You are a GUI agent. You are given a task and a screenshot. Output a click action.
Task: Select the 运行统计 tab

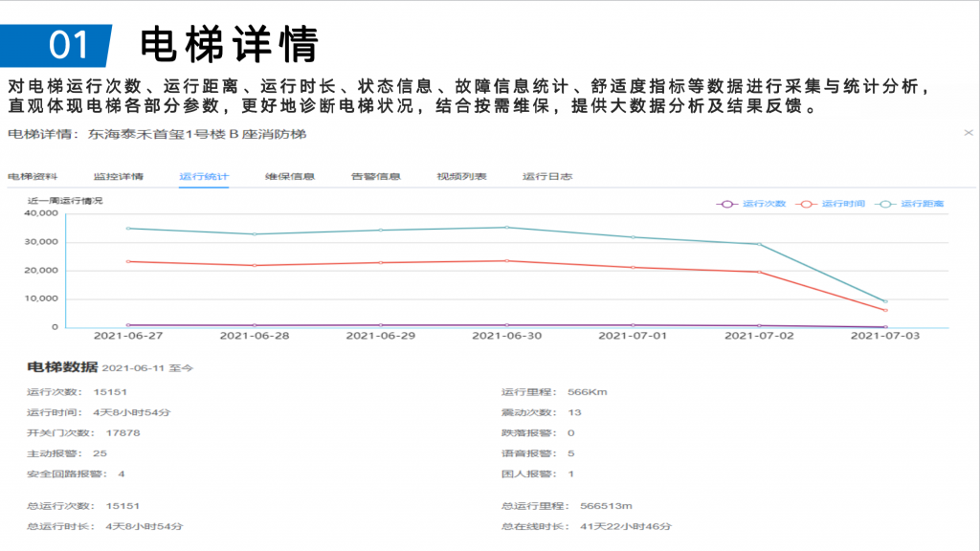coord(204,176)
